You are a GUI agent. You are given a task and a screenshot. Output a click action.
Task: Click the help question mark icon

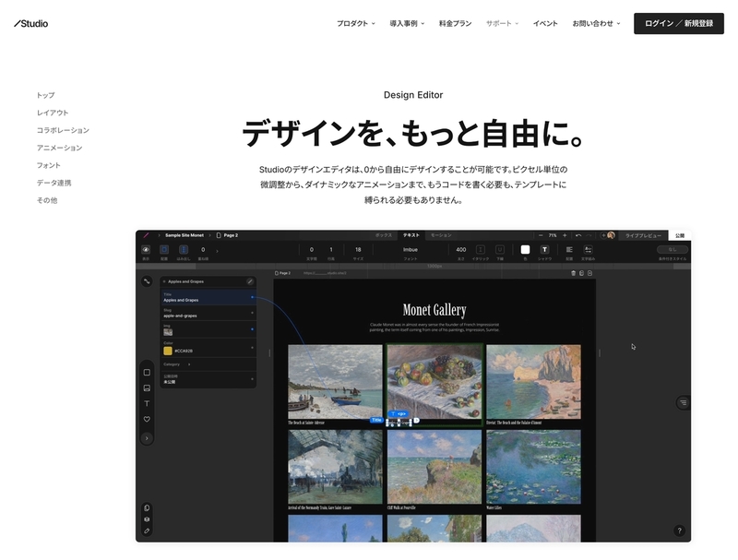pos(679,530)
